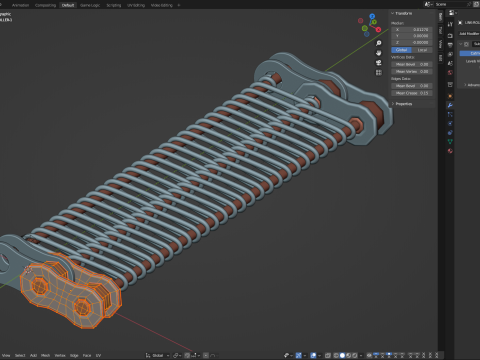Open the Add Modifier dropdown

tap(469, 33)
